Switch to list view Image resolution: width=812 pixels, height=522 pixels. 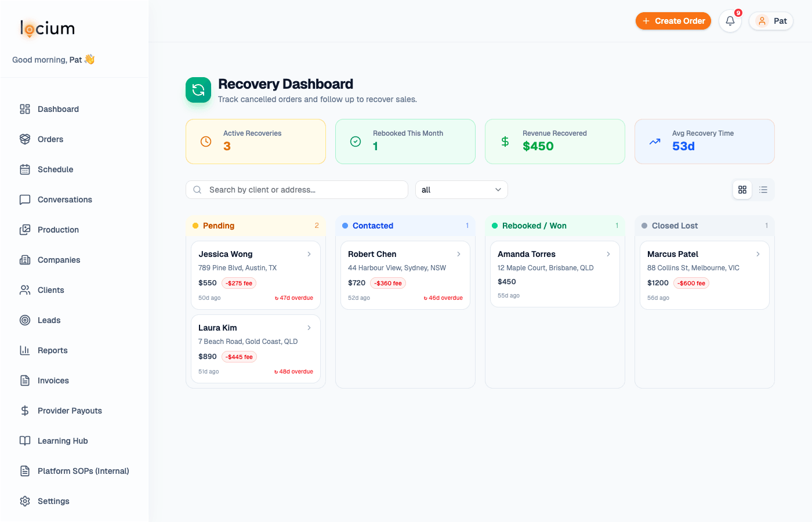tap(763, 190)
